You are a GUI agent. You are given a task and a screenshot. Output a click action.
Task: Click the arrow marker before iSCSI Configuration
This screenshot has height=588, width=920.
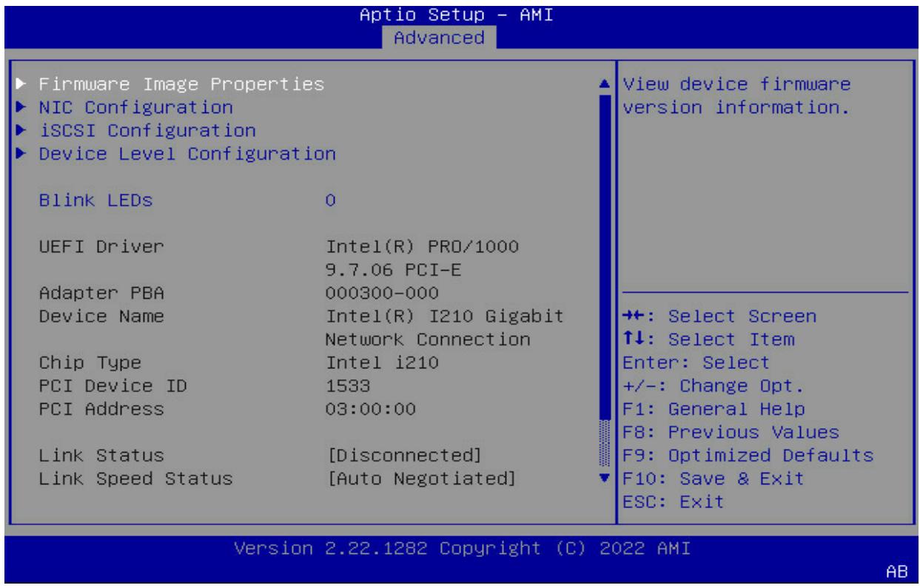pos(21,131)
